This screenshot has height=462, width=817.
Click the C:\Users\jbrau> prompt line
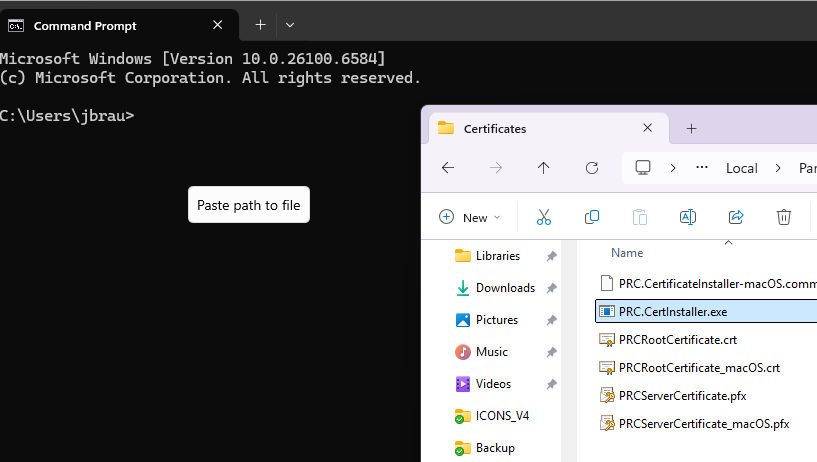(x=67, y=116)
